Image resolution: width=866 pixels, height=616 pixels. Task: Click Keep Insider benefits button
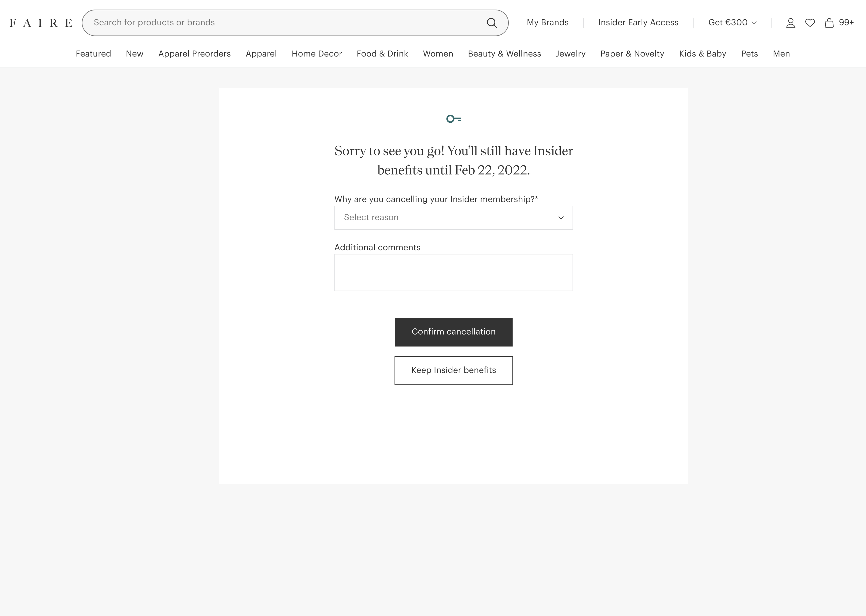(454, 370)
